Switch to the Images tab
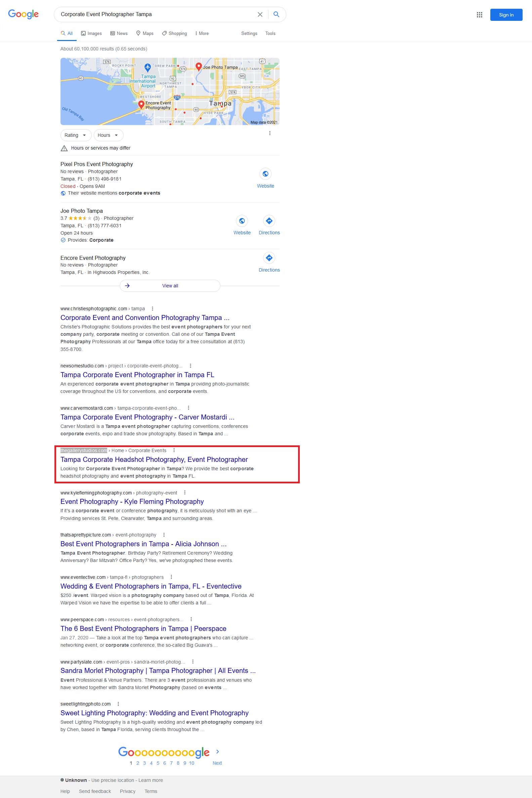 click(x=91, y=34)
